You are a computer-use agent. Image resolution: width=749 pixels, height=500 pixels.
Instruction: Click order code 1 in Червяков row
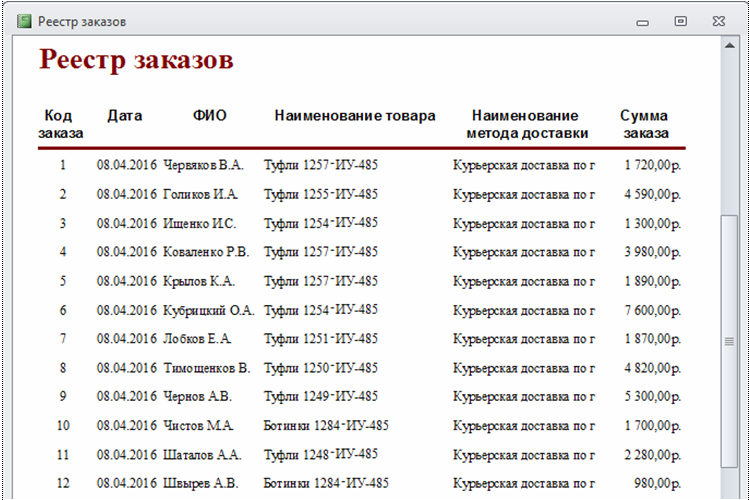(x=63, y=165)
